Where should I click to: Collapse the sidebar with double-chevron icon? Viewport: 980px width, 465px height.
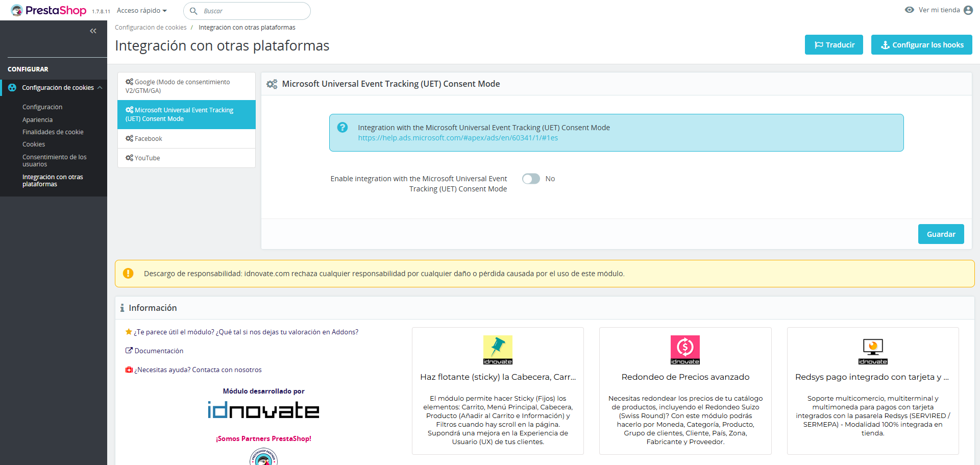pyautogui.click(x=93, y=31)
